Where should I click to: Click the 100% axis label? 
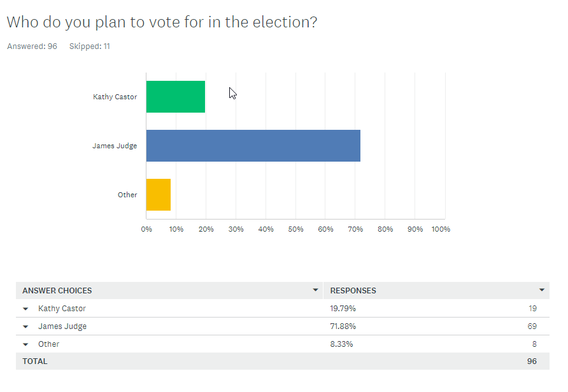pos(441,228)
